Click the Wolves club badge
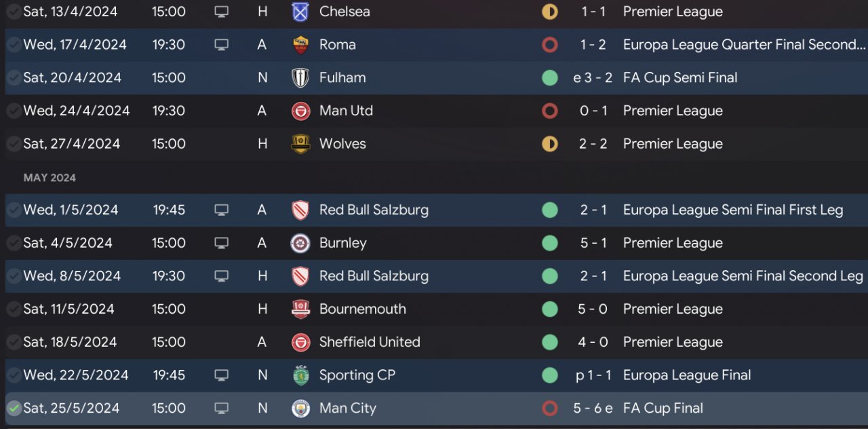This screenshot has width=868, height=429. 300,144
